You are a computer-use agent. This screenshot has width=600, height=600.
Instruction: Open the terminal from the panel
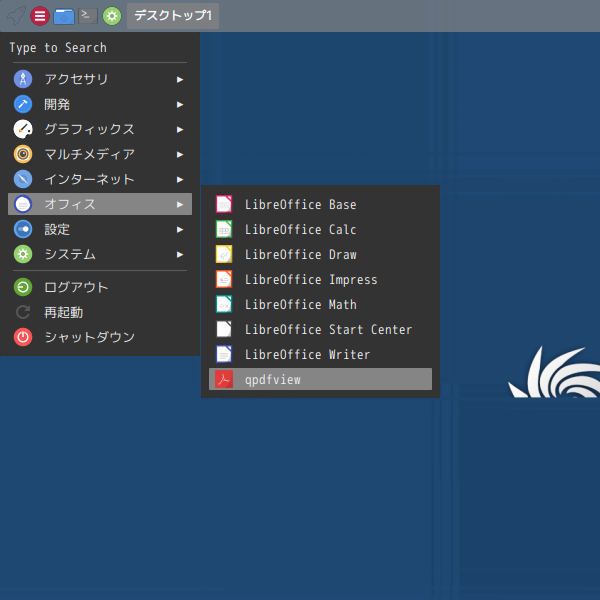click(88, 16)
